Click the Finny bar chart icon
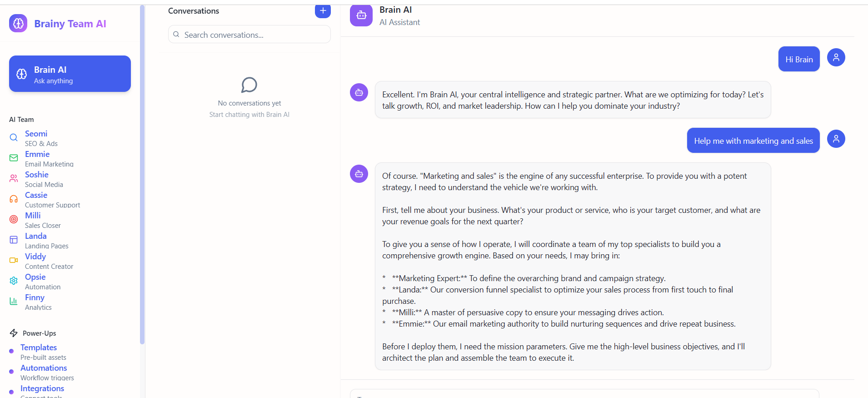This screenshot has height=398, width=868. [x=14, y=301]
